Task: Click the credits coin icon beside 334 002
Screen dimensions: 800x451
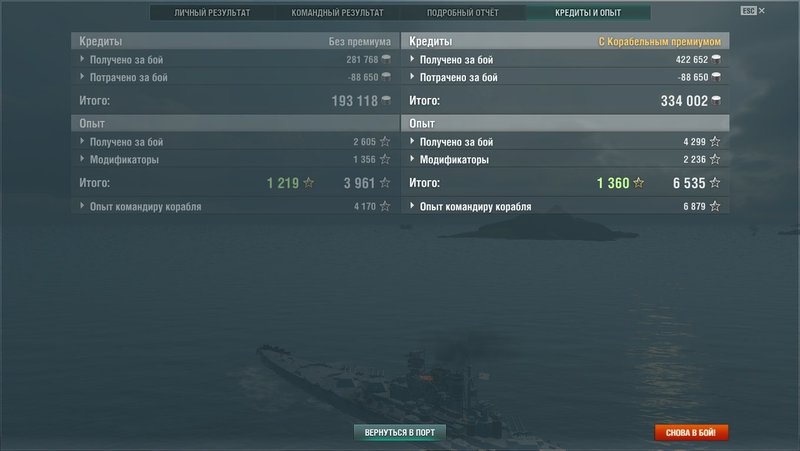Action: pyautogui.click(x=716, y=101)
